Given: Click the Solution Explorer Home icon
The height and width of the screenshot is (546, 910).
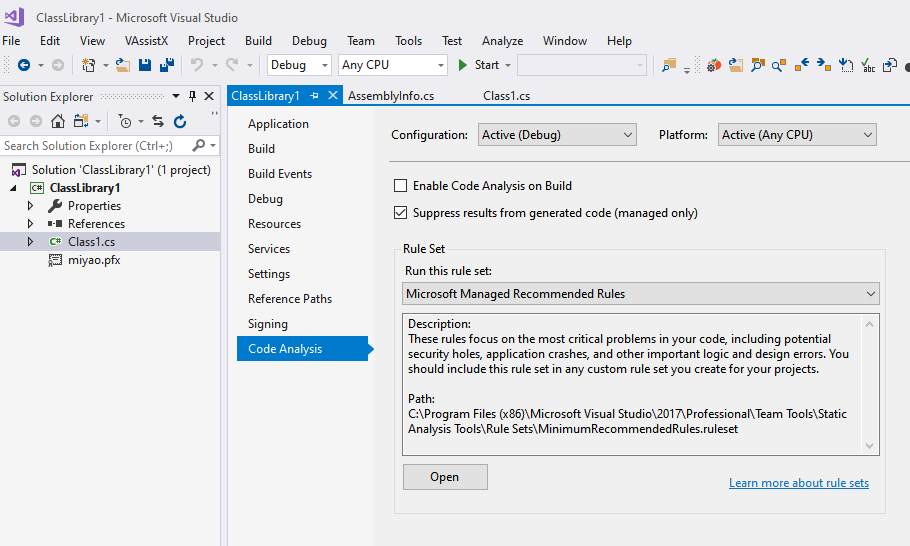Looking at the screenshot, I should [x=57, y=121].
